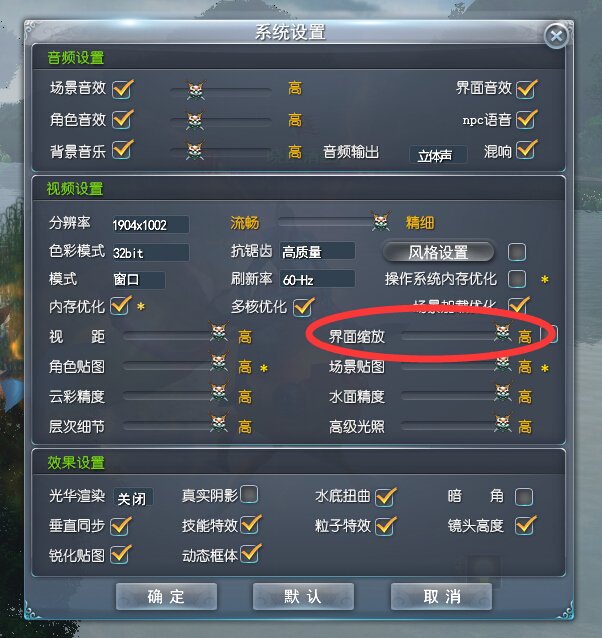Open the 抗锯齿 高质量 dropdown
Screen dimensions: 602x638
point(317,251)
